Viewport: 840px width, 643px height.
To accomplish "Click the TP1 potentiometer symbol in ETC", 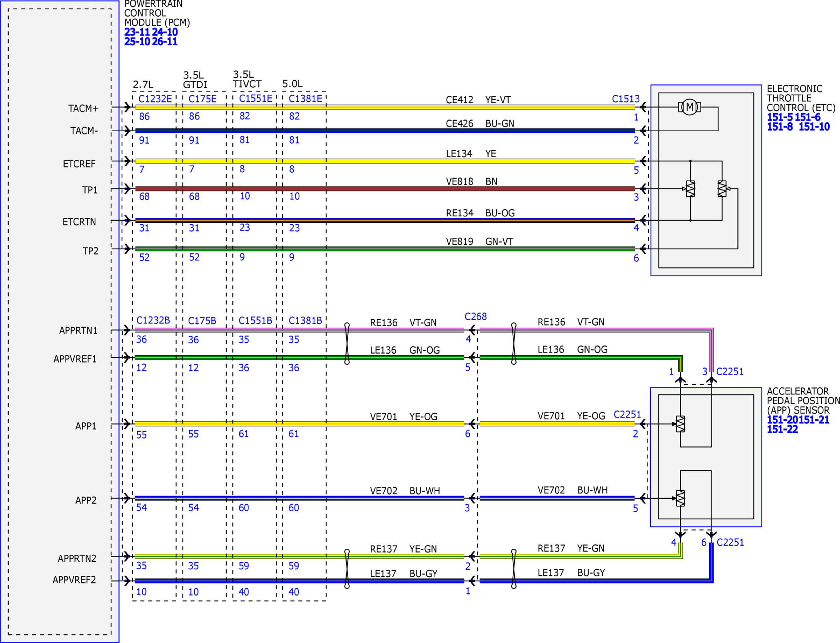I will coord(690,189).
